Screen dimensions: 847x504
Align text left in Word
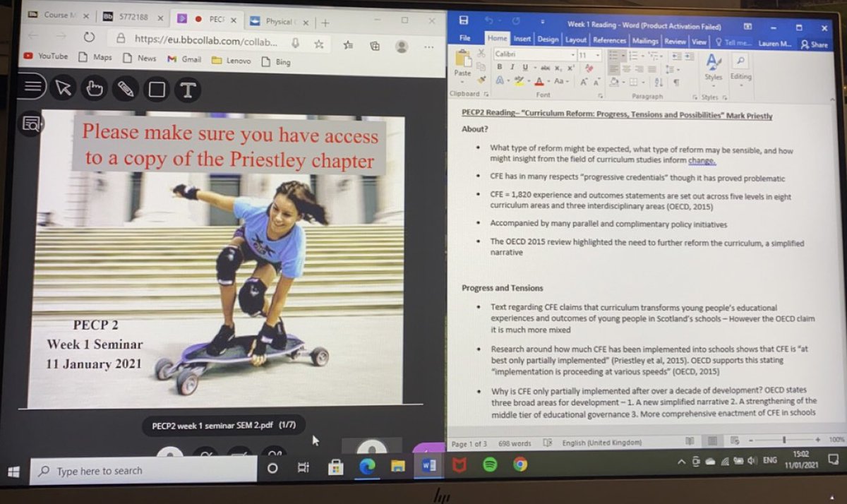pyautogui.click(x=614, y=68)
